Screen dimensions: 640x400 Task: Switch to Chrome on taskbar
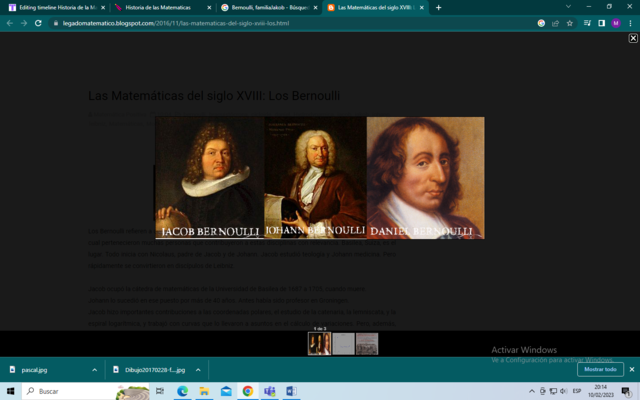pos(247,391)
